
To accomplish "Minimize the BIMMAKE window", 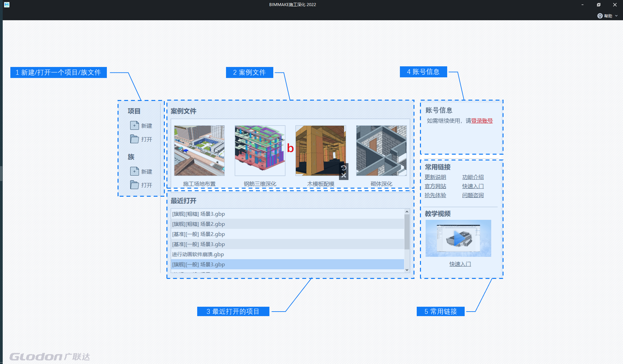I will (582, 5).
